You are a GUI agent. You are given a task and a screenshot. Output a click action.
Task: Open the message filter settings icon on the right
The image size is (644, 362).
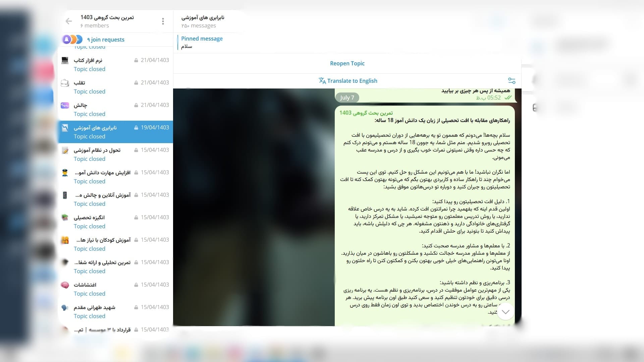[x=512, y=80]
